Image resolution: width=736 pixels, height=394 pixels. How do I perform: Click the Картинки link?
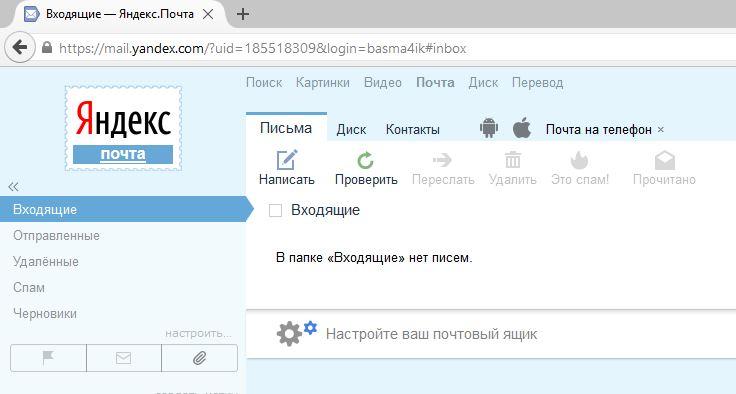tap(322, 83)
